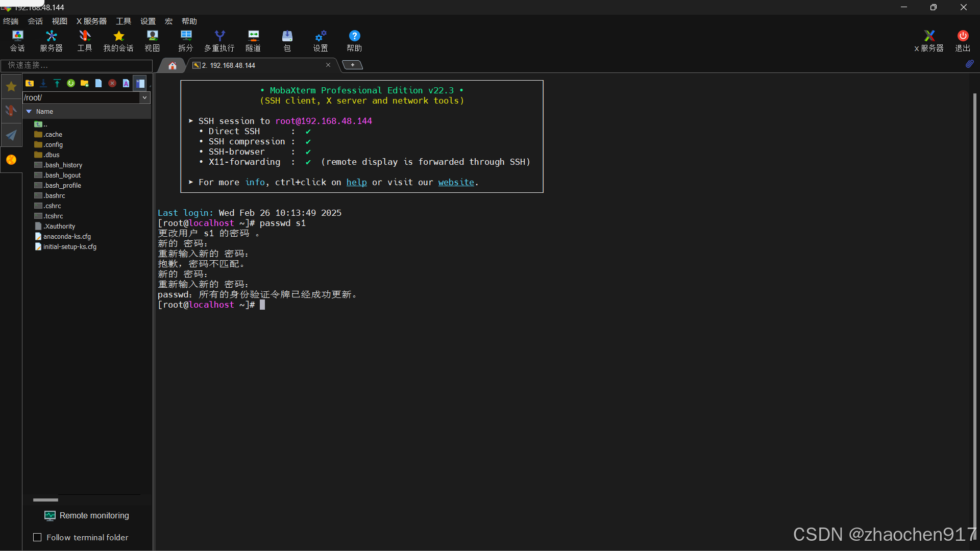This screenshot has width=980, height=551.
Task: Create new folder in SFTP browser
Action: (85, 83)
